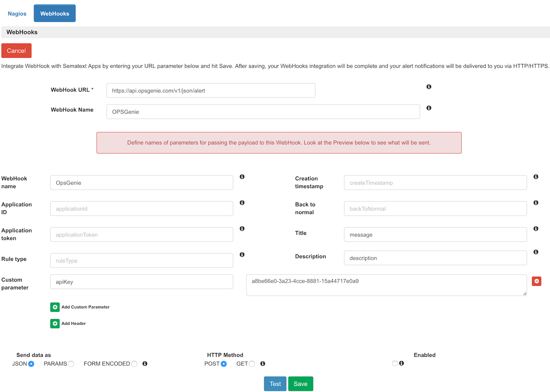Click the applicationToken input field
This screenshot has height=392, width=550.
pyautogui.click(x=142, y=235)
